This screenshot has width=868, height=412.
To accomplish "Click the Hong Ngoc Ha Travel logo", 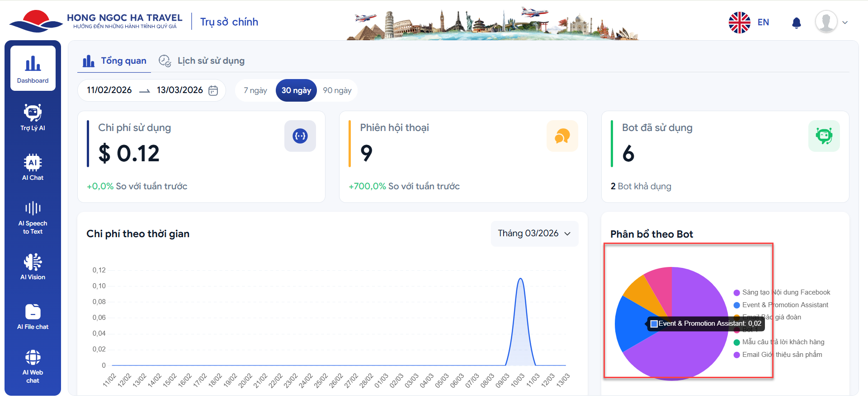I will coord(96,21).
